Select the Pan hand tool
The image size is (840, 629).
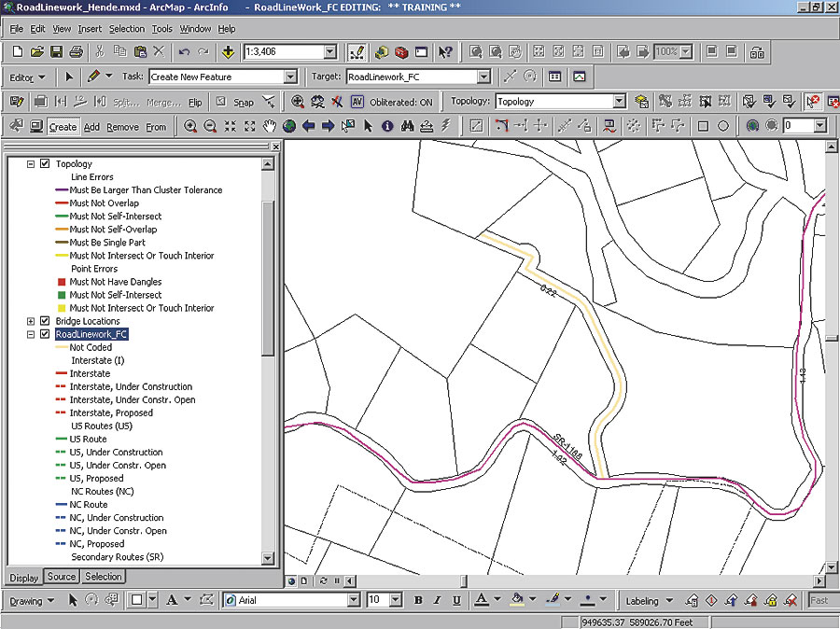(270, 126)
